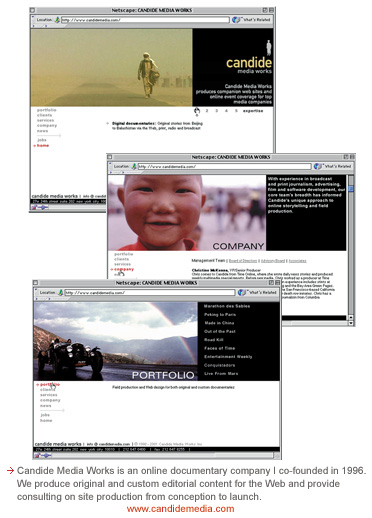This screenshot has height=518, width=372.
Task: Click the red portfolio link in the Portfolio window
Action: [x=50, y=385]
